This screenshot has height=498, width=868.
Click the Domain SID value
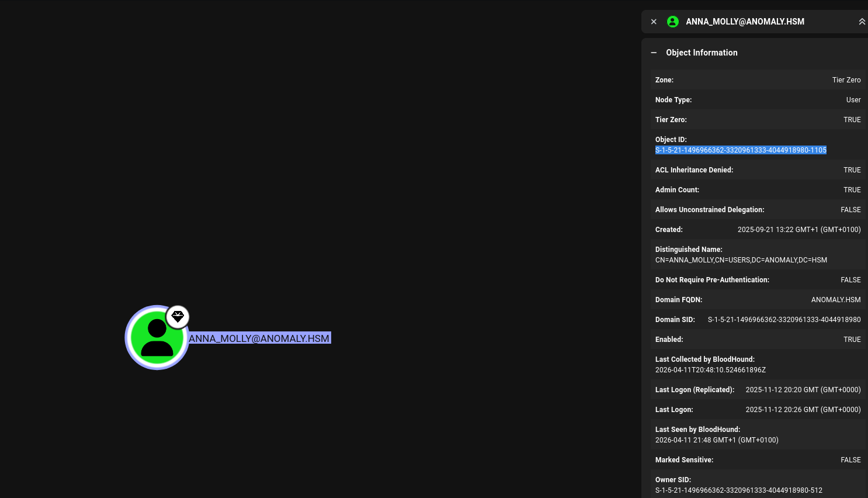pyautogui.click(x=784, y=320)
